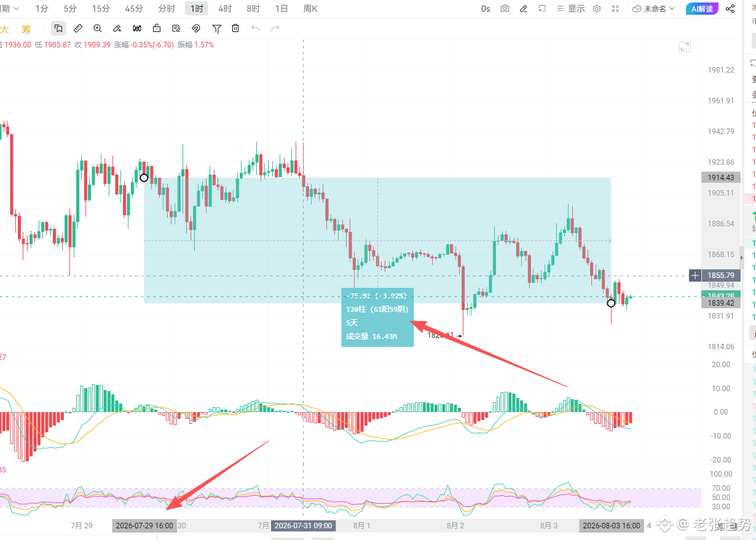
Task: Switch to the 4时 timeframe
Action: point(225,9)
